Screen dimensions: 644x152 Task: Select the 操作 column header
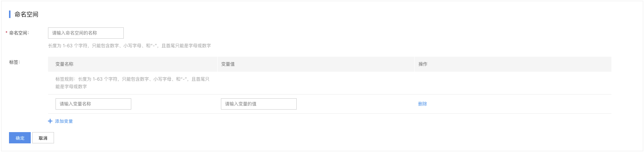pos(423,64)
